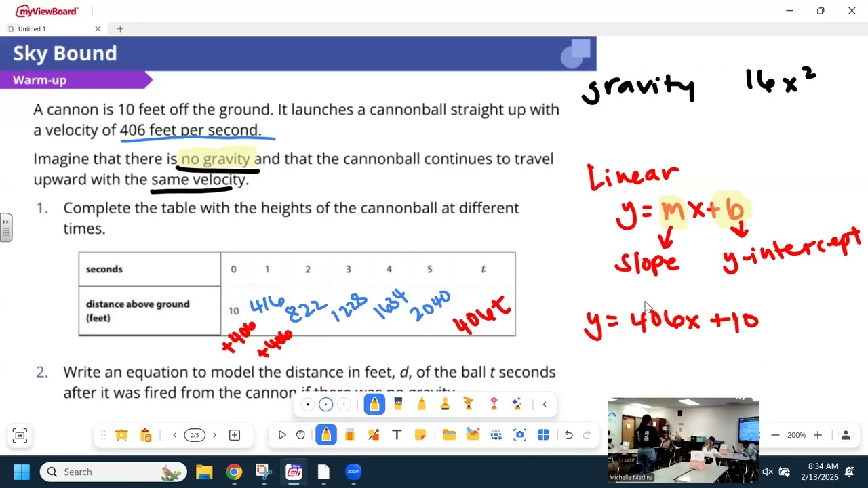
Task: Select the Pen tool in main toolbar
Action: point(326,435)
